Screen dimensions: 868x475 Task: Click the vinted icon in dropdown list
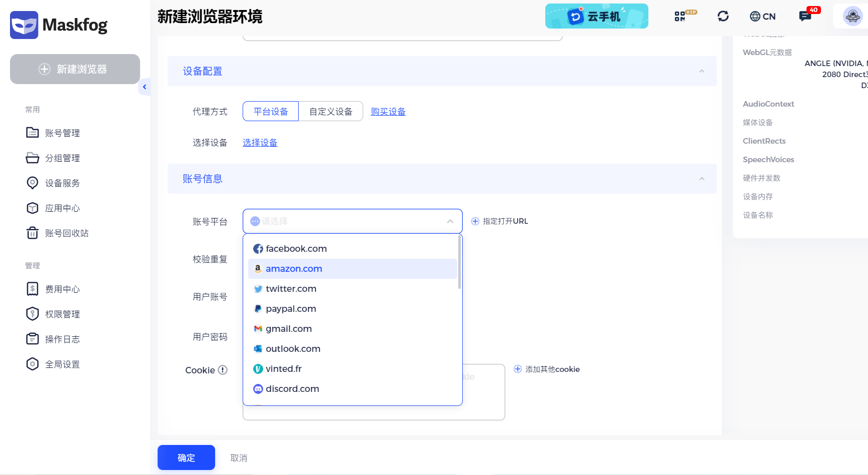coord(258,369)
